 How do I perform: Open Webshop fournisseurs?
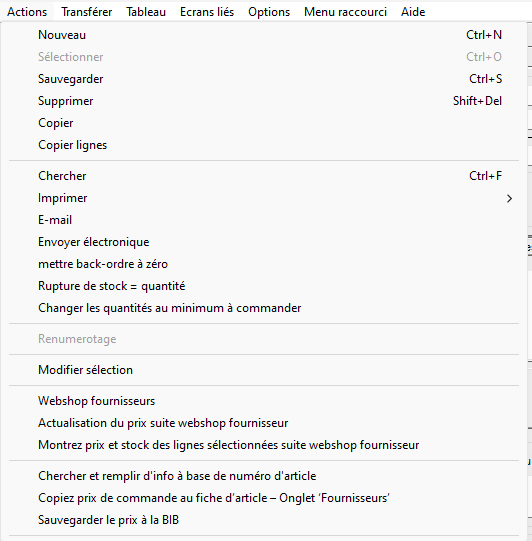tap(264, 401)
